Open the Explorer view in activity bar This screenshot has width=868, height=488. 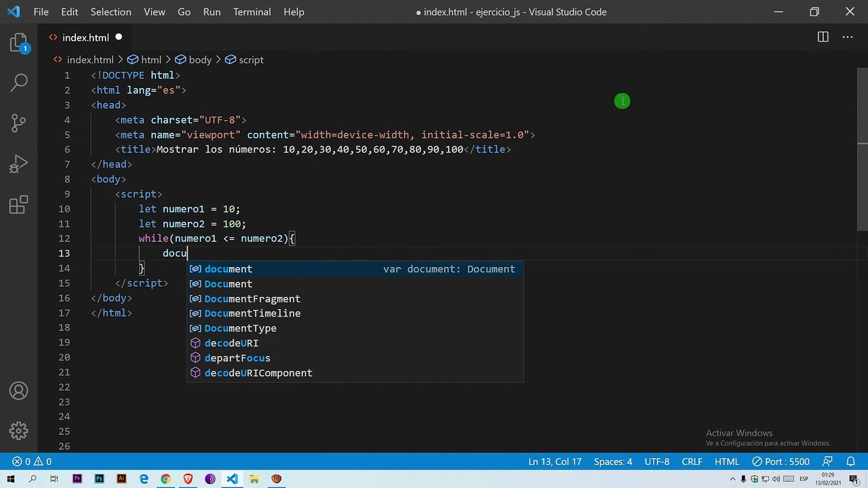(18, 43)
